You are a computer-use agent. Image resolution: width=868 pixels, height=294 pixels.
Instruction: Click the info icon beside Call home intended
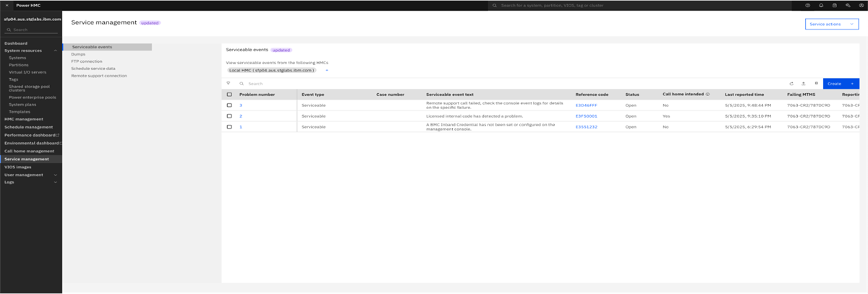pos(707,95)
